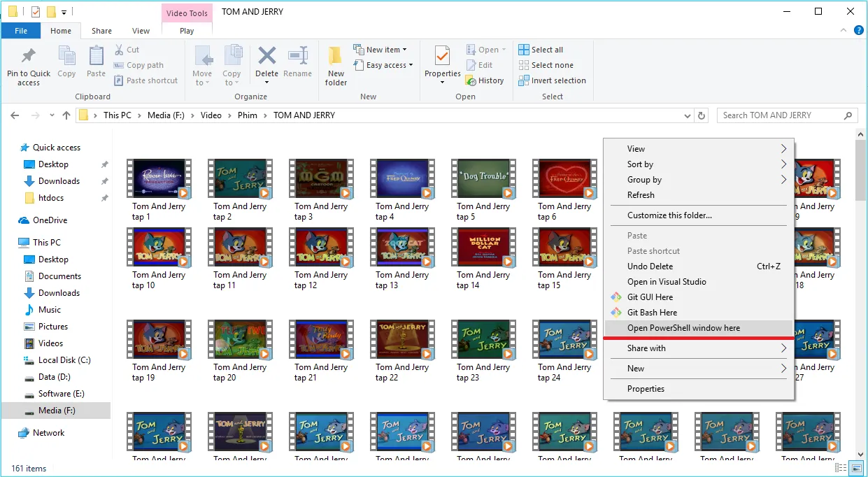The image size is (868, 477).
Task: Select Tom And Jerry tap 22 video
Action: pyautogui.click(x=402, y=350)
